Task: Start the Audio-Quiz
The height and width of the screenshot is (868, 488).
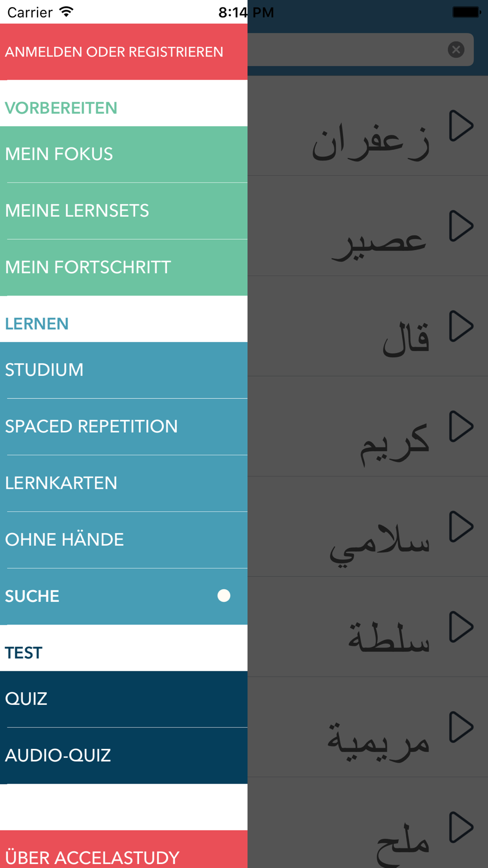Action: click(x=123, y=756)
